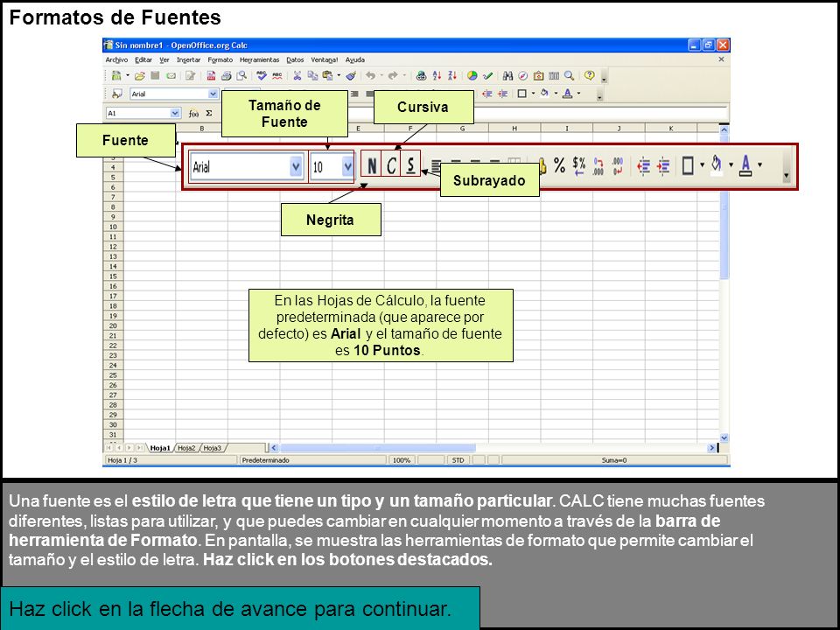Click the Email document envelope icon

171,76
